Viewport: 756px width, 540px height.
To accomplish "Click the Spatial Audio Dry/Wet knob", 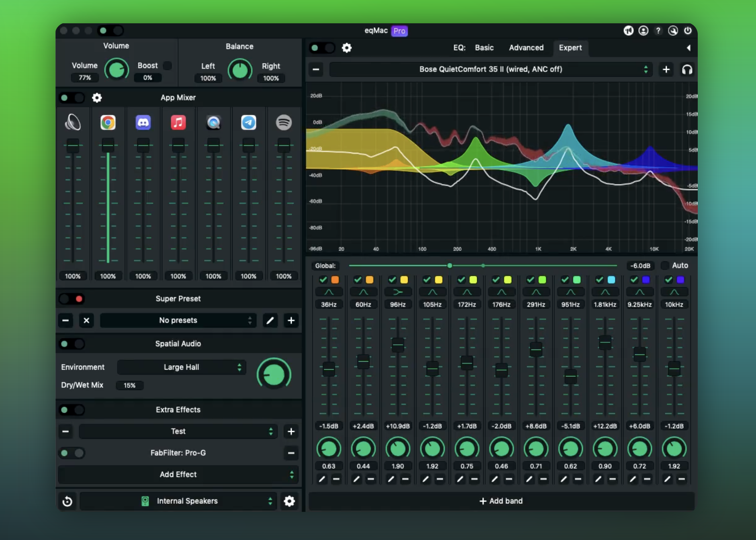I will click(274, 375).
